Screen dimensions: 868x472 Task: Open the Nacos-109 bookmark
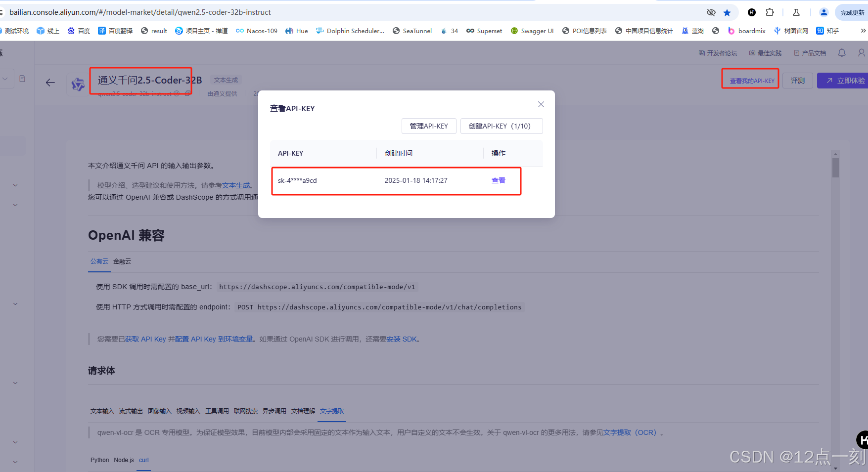pyautogui.click(x=257, y=31)
